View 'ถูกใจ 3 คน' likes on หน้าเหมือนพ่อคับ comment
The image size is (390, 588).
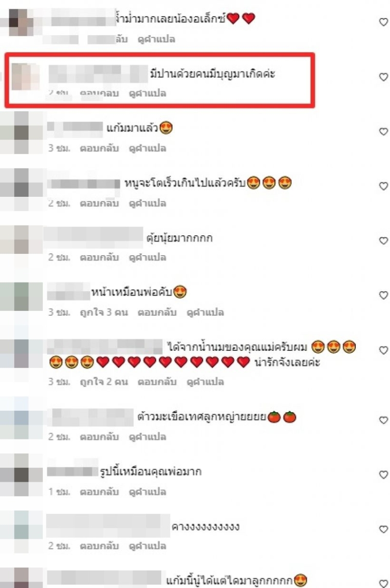pyautogui.click(x=103, y=312)
